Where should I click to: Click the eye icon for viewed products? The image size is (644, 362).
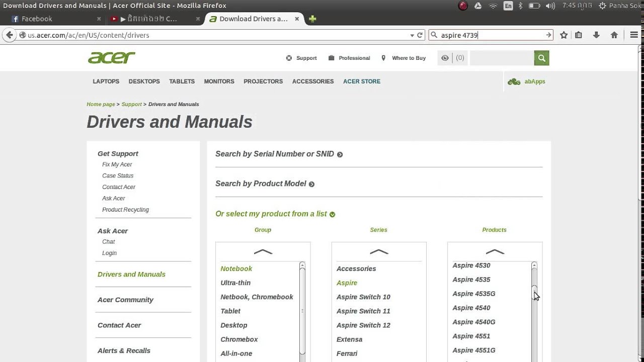445,58
